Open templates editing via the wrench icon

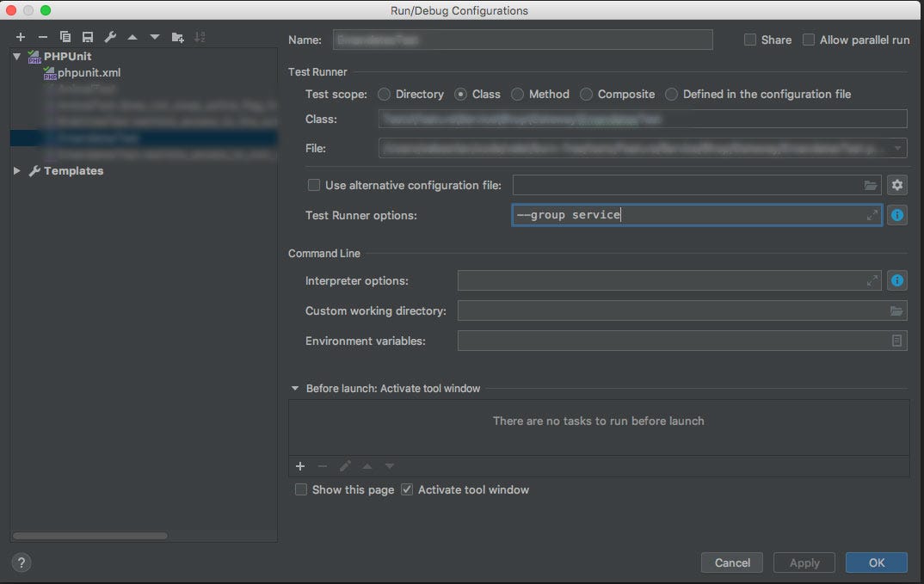tap(110, 37)
